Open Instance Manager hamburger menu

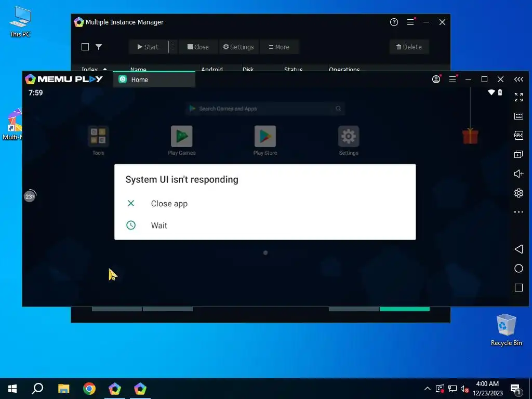coord(410,22)
